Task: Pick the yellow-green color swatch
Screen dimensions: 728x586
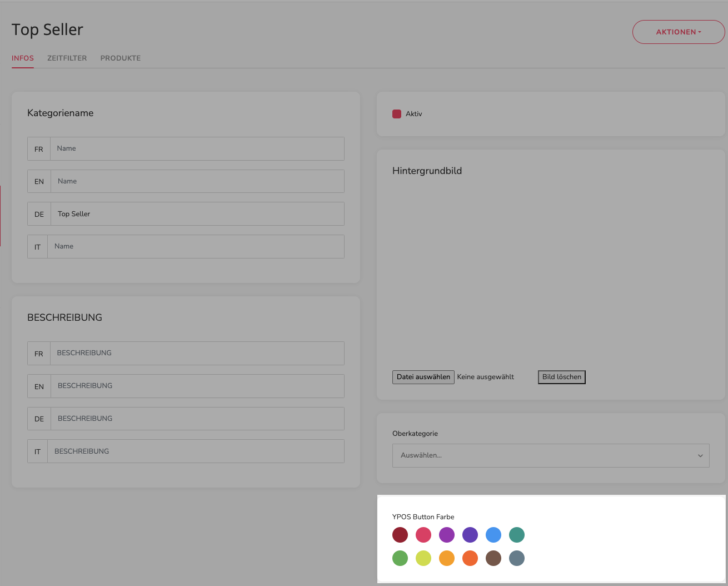Action: [423, 558]
